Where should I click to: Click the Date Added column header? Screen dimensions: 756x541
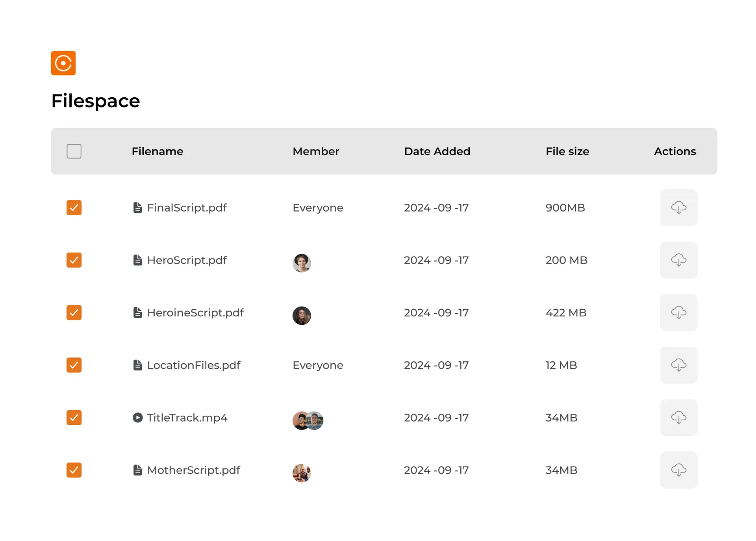click(x=437, y=151)
